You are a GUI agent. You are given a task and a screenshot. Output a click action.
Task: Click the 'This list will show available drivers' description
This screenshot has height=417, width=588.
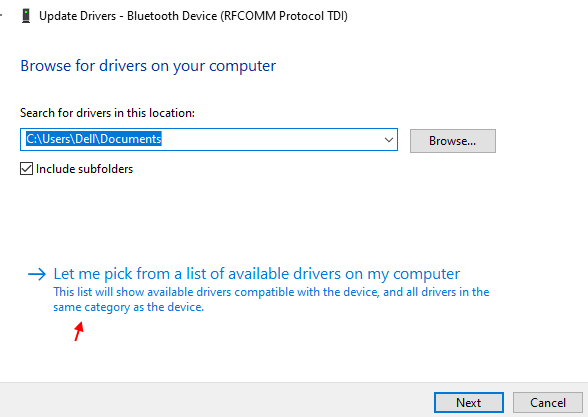pos(271,292)
